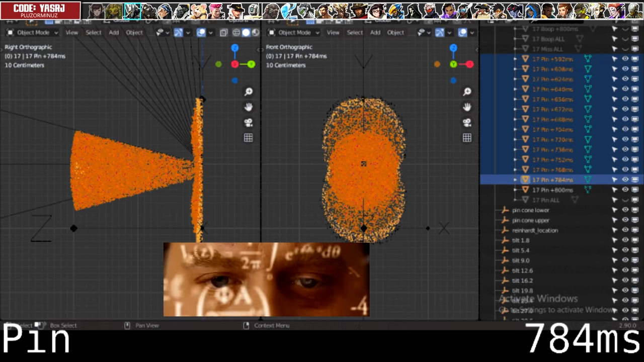Open overlays dropdown arrow in Front viewport
The image size is (644, 362).
point(472,32)
